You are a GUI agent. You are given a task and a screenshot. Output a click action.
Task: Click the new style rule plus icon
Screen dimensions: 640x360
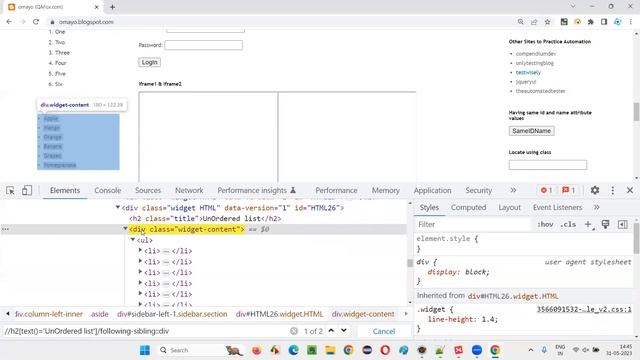pyautogui.click(x=588, y=224)
